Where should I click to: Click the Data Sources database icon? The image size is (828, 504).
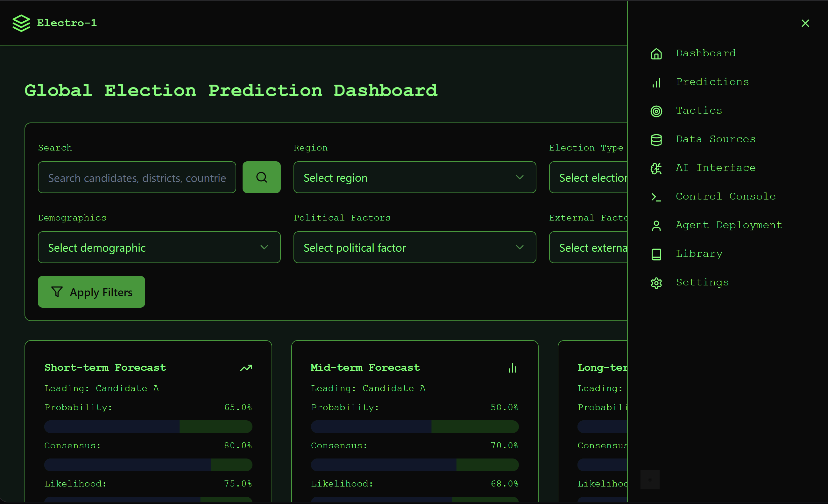pyautogui.click(x=656, y=140)
